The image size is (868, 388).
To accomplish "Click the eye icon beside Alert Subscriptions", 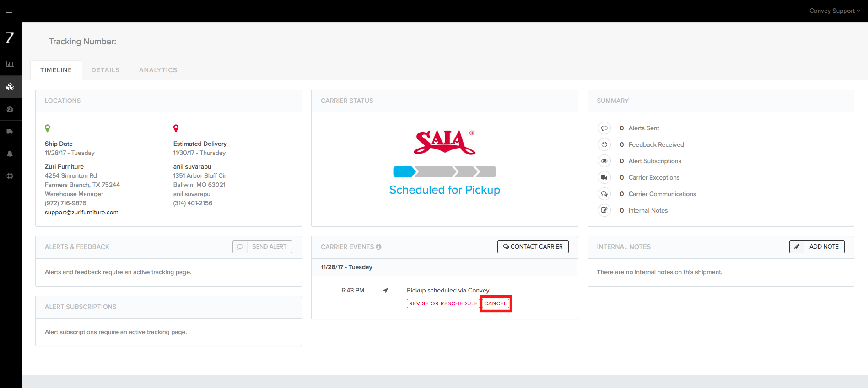I will pyautogui.click(x=604, y=161).
